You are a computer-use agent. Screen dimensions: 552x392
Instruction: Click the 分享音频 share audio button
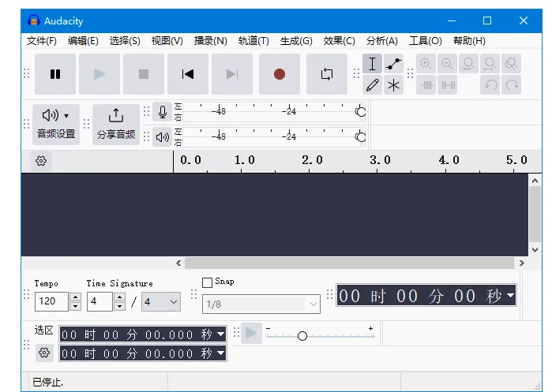(116, 125)
